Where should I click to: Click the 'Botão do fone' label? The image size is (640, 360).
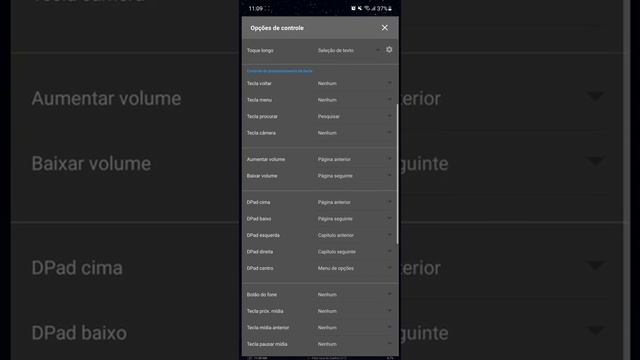click(x=262, y=294)
